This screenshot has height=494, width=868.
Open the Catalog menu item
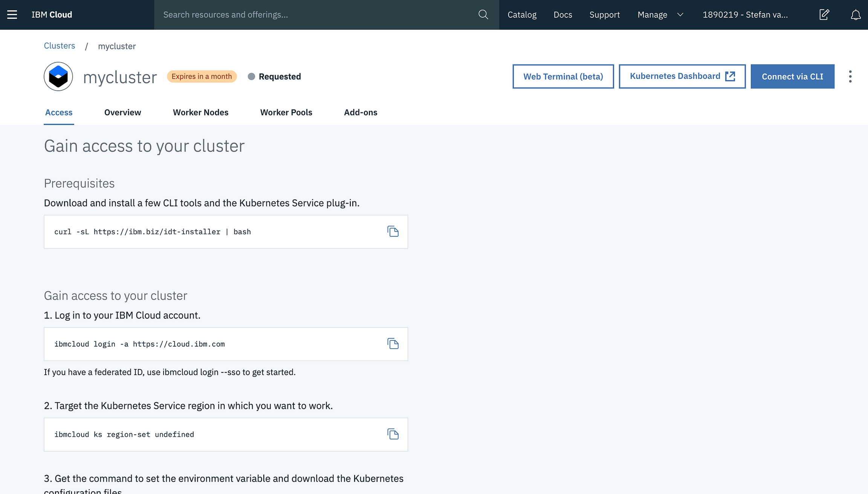pyautogui.click(x=522, y=15)
